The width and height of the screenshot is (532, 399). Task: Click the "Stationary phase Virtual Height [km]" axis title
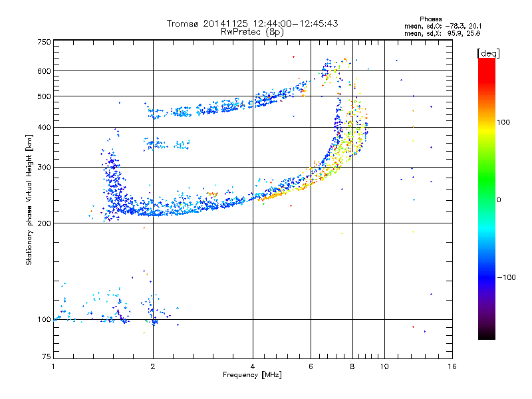tap(29, 200)
